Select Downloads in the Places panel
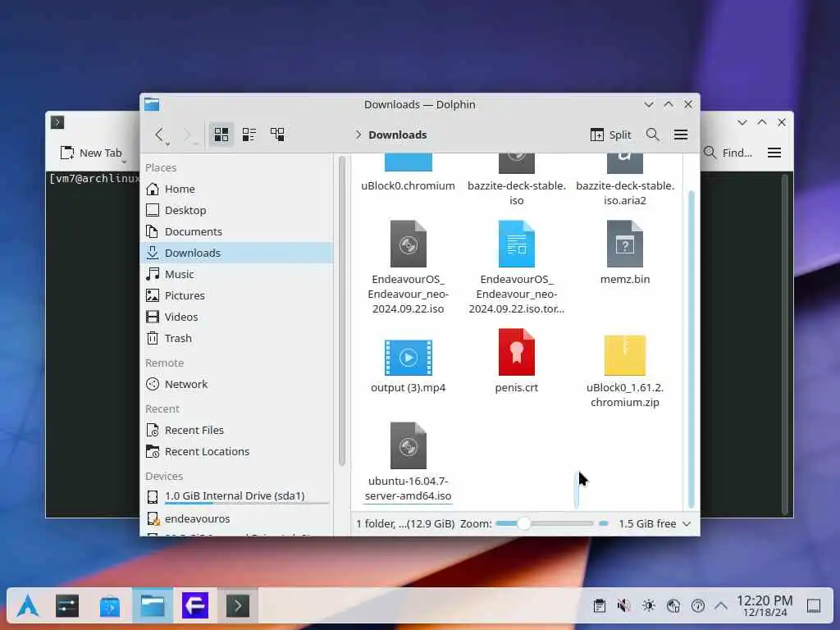The width and height of the screenshot is (840, 630). (x=236, y=253)
